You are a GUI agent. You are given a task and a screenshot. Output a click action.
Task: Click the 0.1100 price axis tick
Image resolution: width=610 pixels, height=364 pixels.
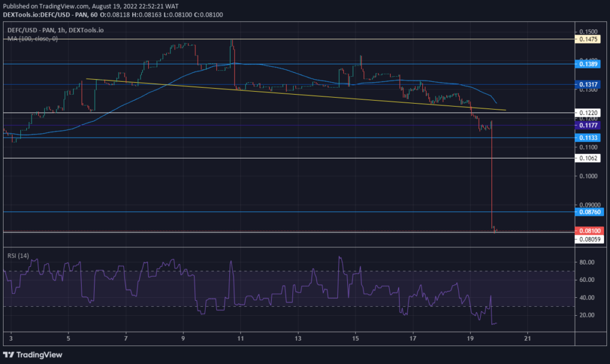[588, 147]
